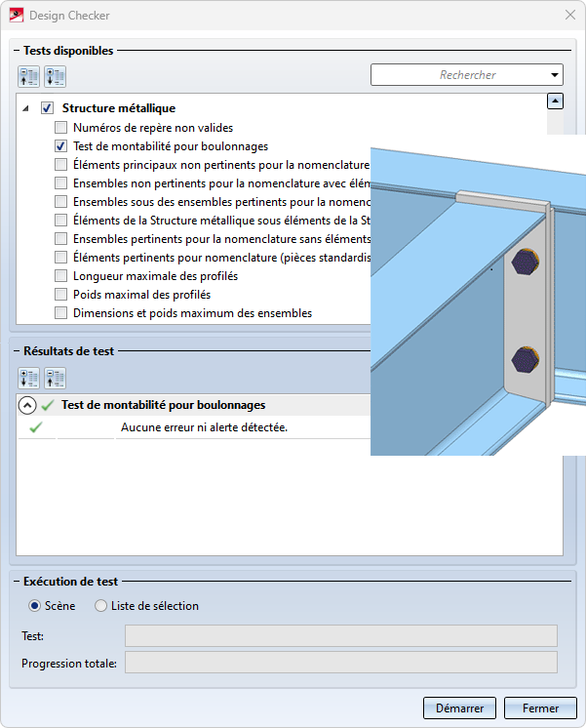
Task: Click the Design Checker application logo icon
Action: point(17,16)
